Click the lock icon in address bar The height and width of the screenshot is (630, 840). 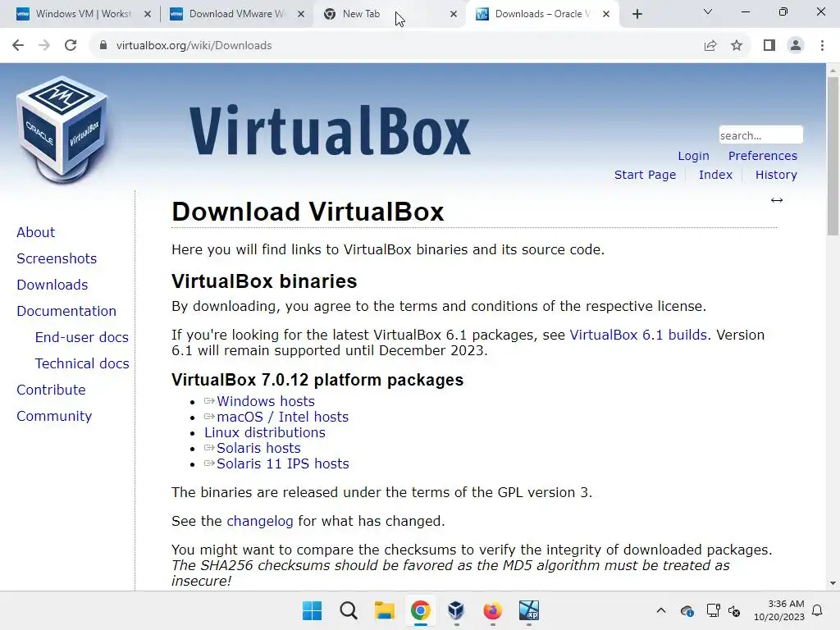[103, 46]
